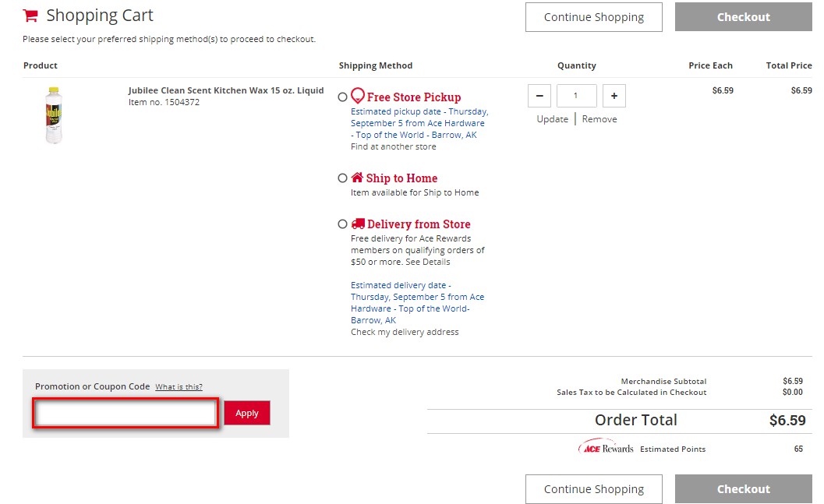
Task: Open the 'What is this?' coupon help link
Action: point(179,387)
